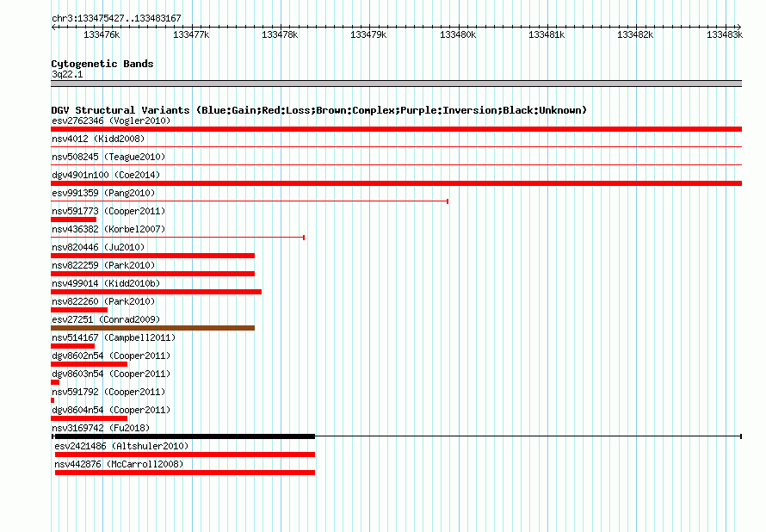The width and height of the screenshot is (766, 532).
Task: Click the nsv514167 (Campbell2011) label
Action: pyautogui.click(x=114, y=337)
